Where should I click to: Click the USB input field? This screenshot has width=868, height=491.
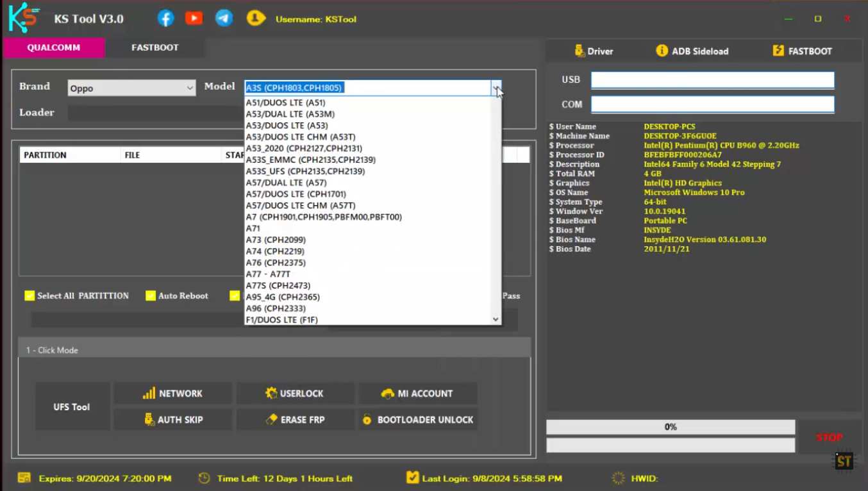(713, 80)
